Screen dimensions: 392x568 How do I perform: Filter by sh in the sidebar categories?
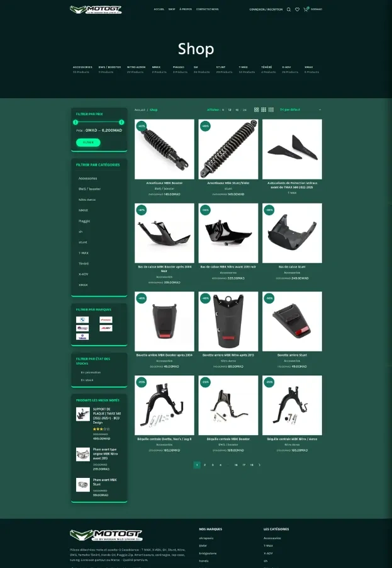point(81,232)
